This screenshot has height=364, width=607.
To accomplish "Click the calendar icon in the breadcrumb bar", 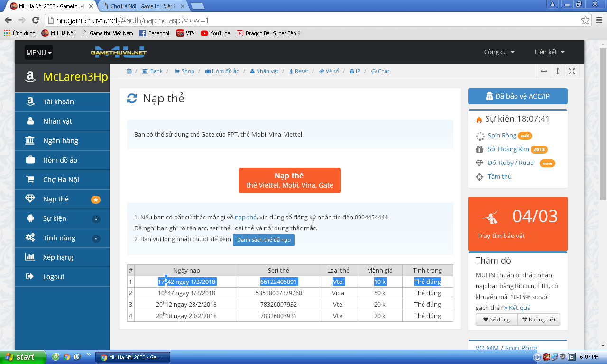I will tap(129, 71).
